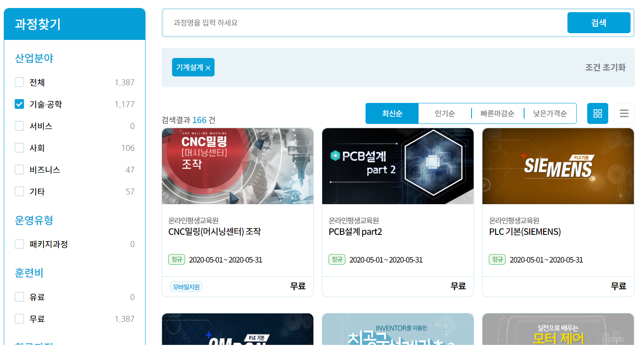Open the INVENTOR 치공구설계 thumbnail
This screenshot has width=644, height=347.
398,329
